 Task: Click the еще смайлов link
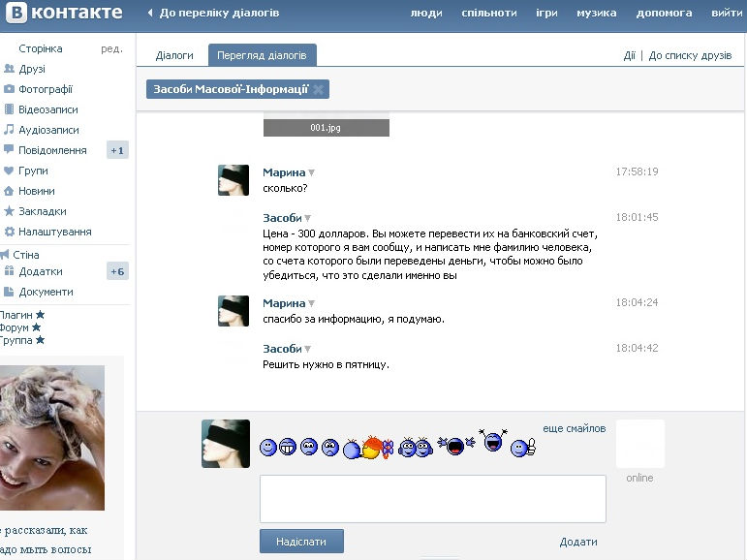click(x=574, y=428)
